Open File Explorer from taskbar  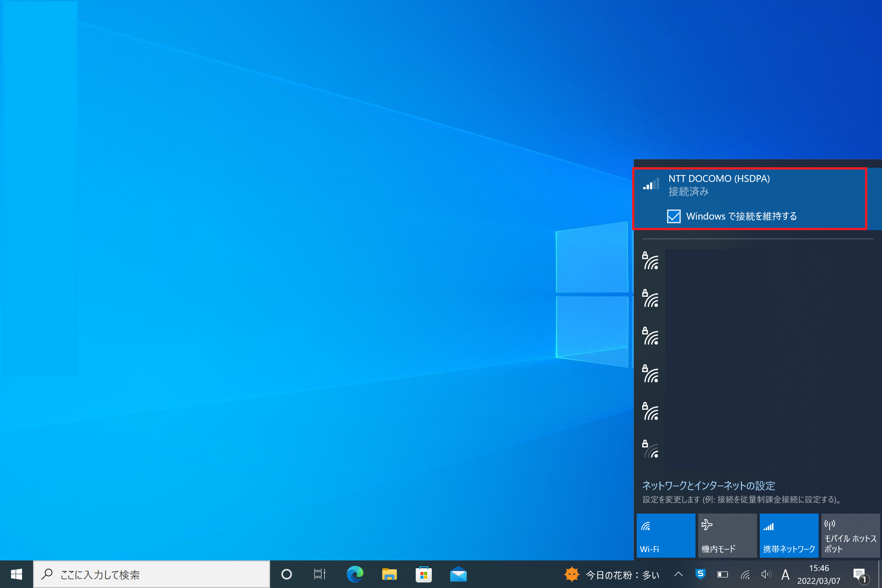point(389,574)
